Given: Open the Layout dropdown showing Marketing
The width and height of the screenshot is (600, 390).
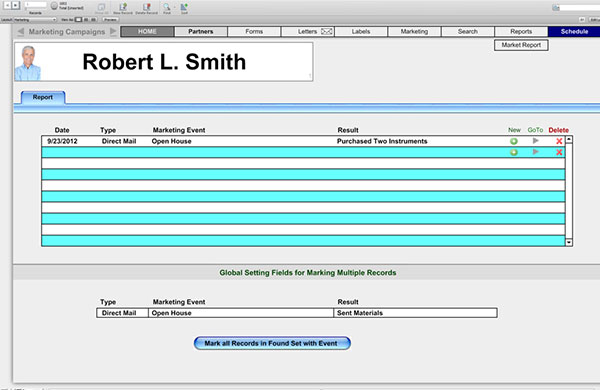Looking at the screenshot, I should click(35, 20).
